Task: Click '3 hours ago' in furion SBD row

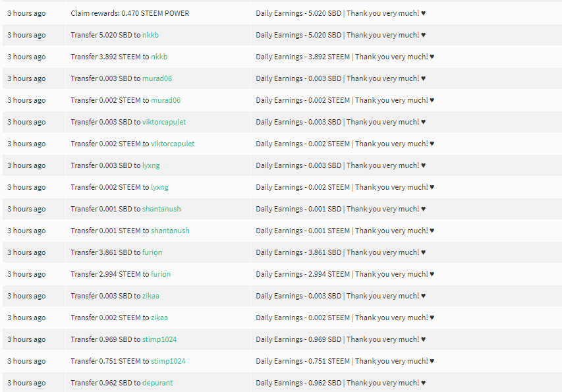Action: 26,252
